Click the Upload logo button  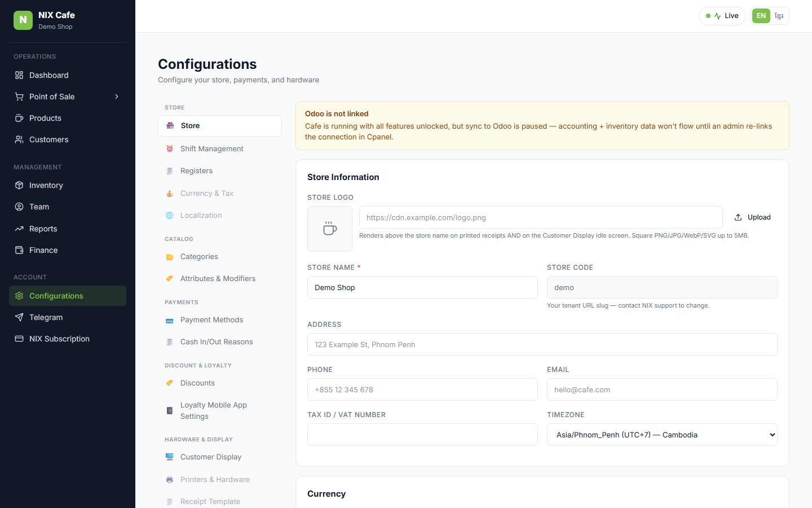[753, 217]
